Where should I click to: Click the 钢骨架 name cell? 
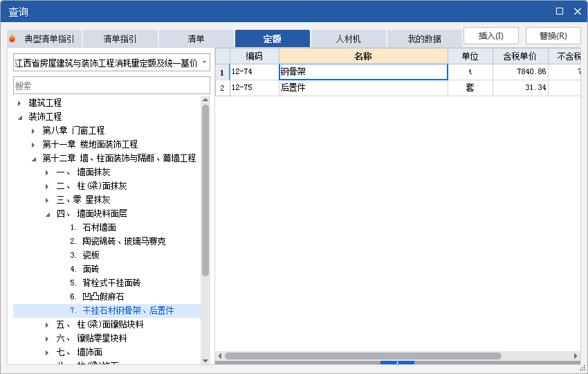pos(363,72)
